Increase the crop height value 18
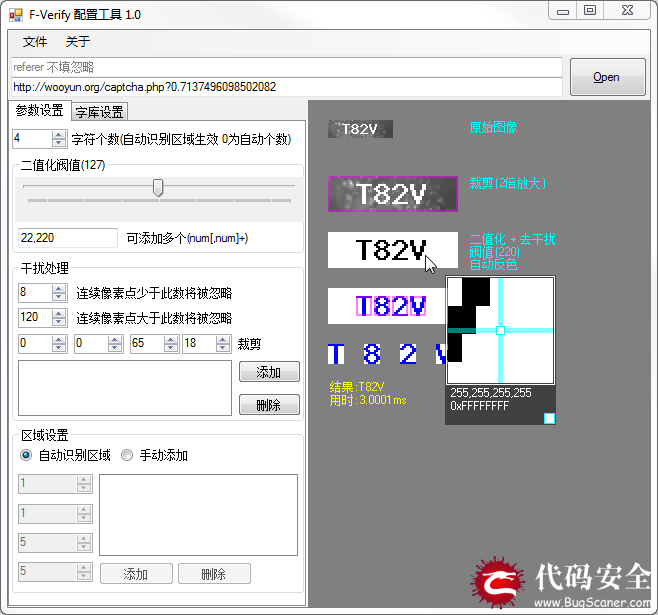 pyautogui.click(x=223, y=339)
